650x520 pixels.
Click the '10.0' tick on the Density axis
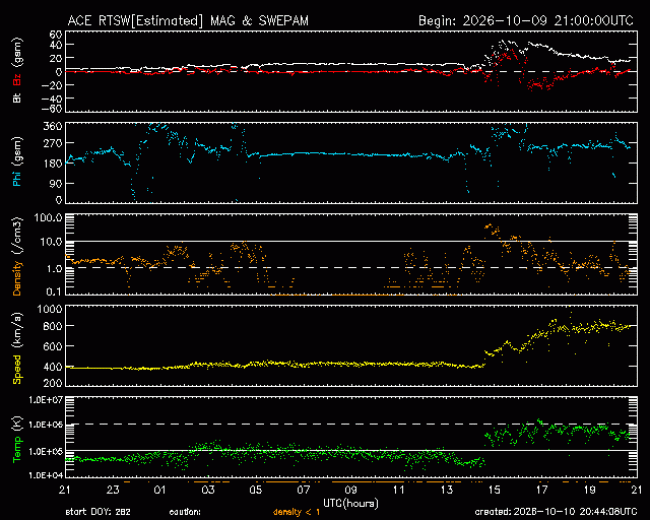click(x=51, y=241)
